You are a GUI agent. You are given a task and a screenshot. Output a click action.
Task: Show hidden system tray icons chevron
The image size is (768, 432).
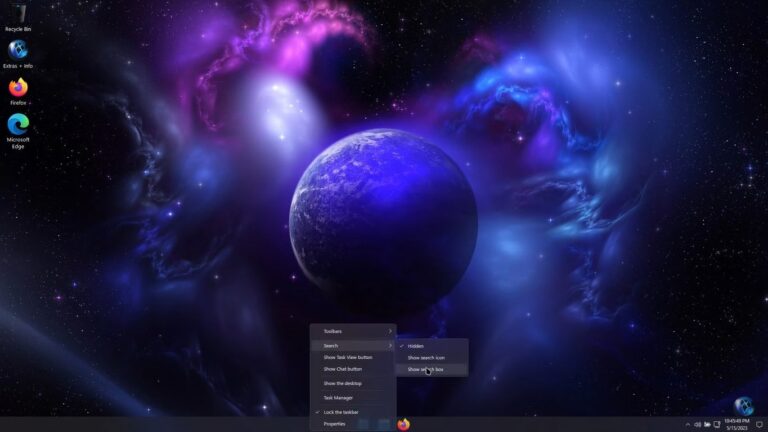[688, 425]
